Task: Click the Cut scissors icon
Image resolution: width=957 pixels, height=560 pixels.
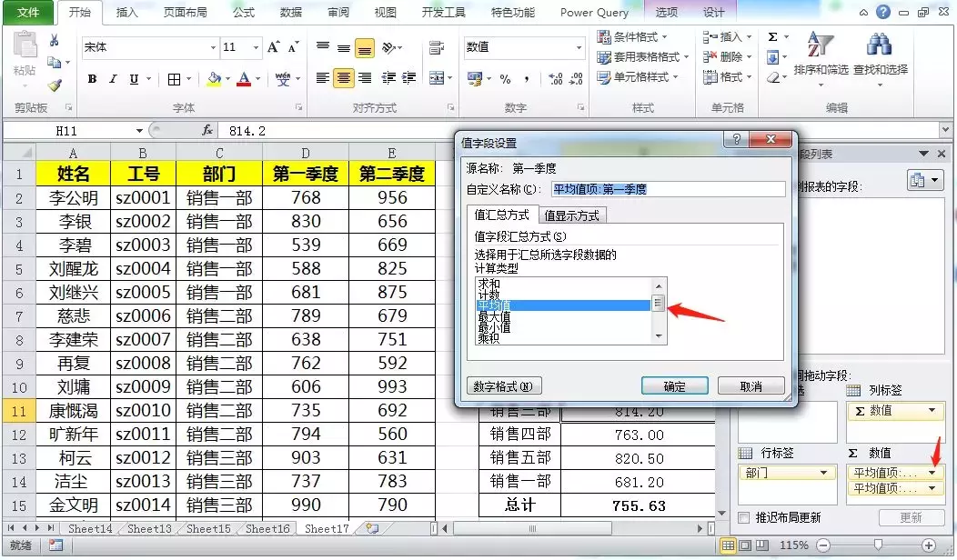Action: (55, 40)
